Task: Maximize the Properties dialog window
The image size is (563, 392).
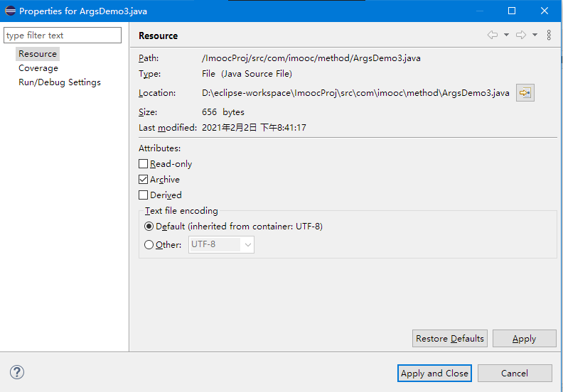Action: (512, 11)
